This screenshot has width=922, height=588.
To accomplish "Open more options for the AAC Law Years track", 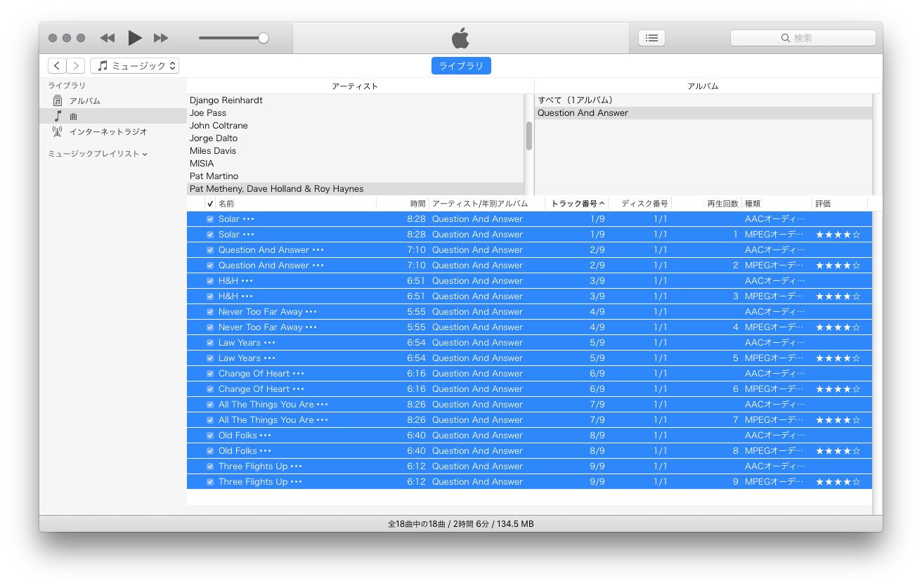I will [269, 343].
